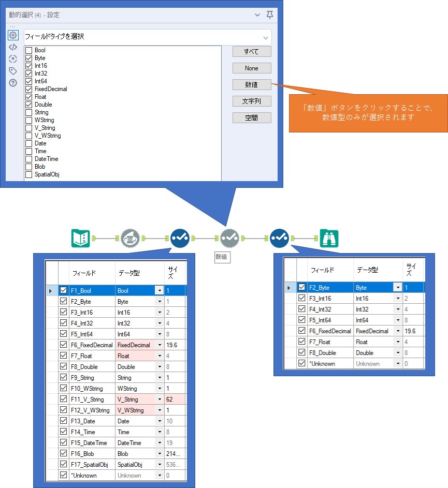Pin the configuration panel with the pin icon
Screen dimensions: 448x488
click(x=270, y=15)
